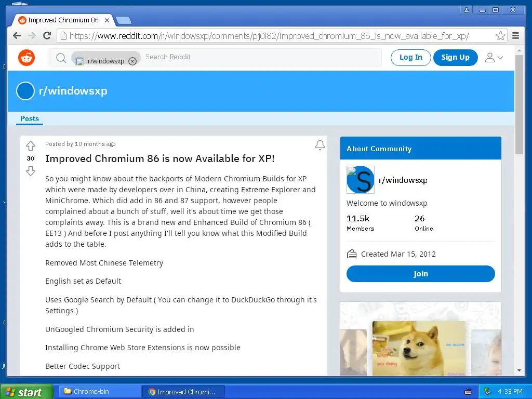
Task: Bookmark page with star icon
Action: [x=500, y=36]
